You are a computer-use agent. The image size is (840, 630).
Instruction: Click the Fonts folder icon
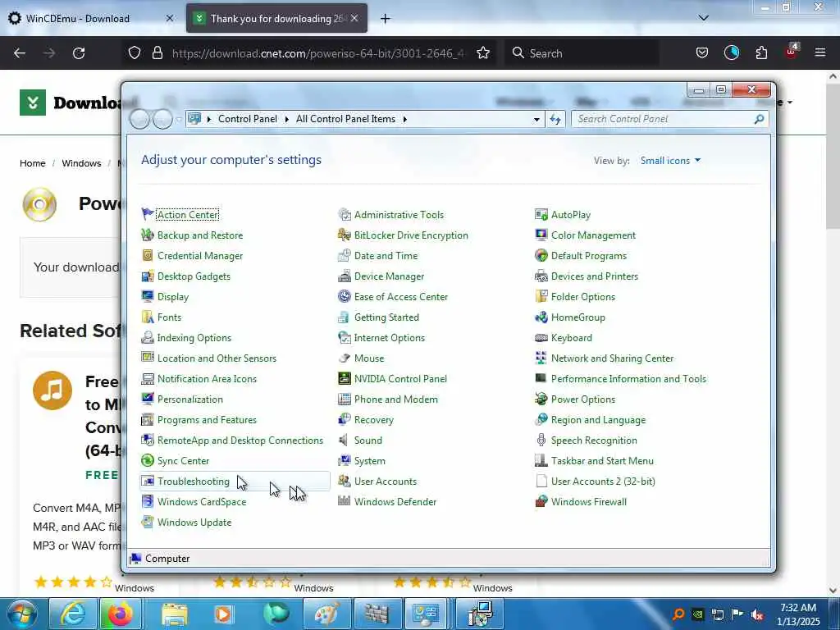(x=148, y=317)
